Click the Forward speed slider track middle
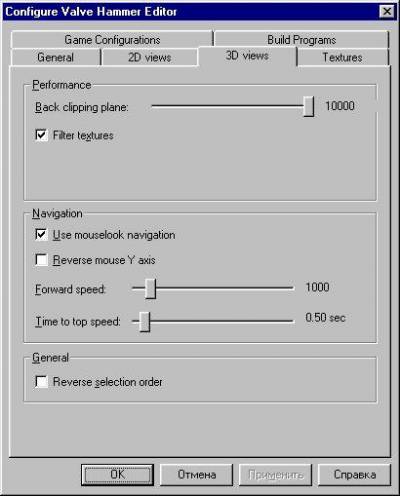 coord(213,288)
